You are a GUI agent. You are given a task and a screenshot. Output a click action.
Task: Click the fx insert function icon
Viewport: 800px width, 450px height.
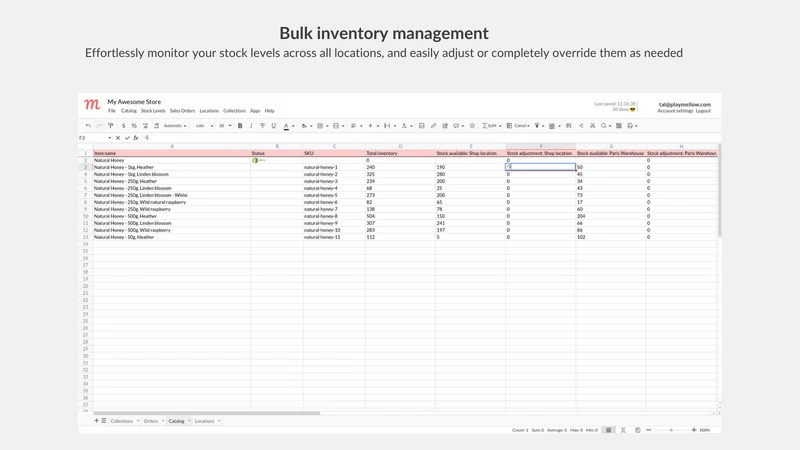136,138
